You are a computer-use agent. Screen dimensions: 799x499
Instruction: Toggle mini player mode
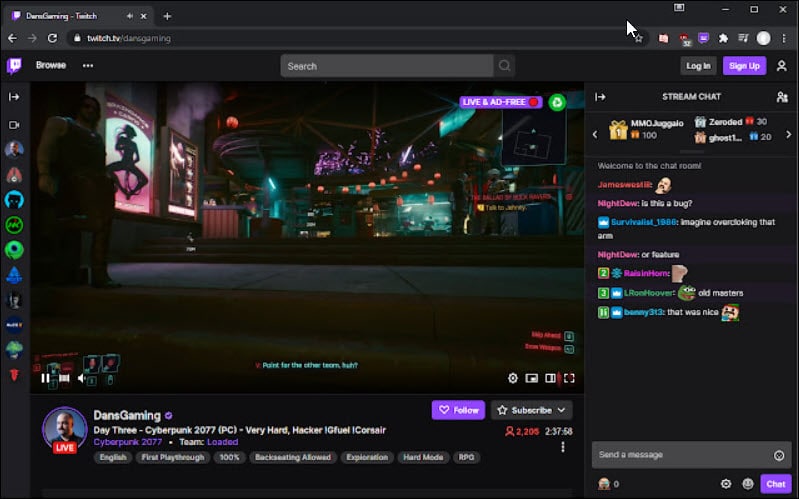531,378
